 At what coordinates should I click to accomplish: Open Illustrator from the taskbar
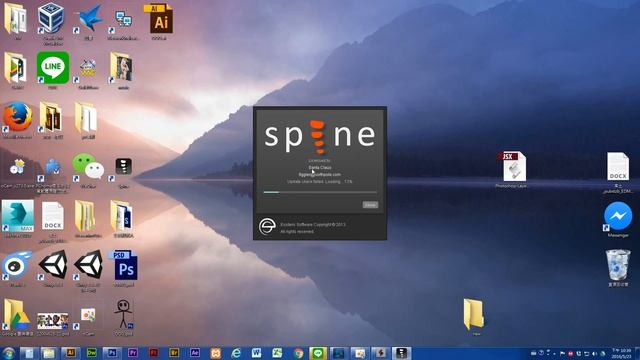[x=71, y=353]
